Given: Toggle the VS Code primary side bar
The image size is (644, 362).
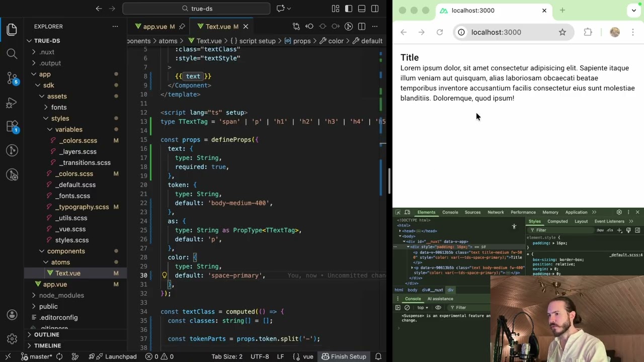Looking at the screenshot, I should pos(349,9).
